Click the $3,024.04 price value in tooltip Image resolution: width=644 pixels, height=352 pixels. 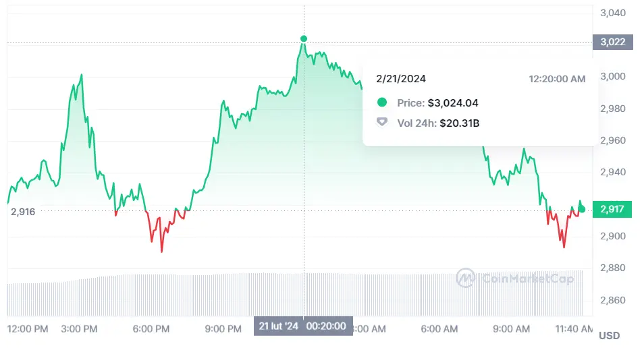(452, 103)
